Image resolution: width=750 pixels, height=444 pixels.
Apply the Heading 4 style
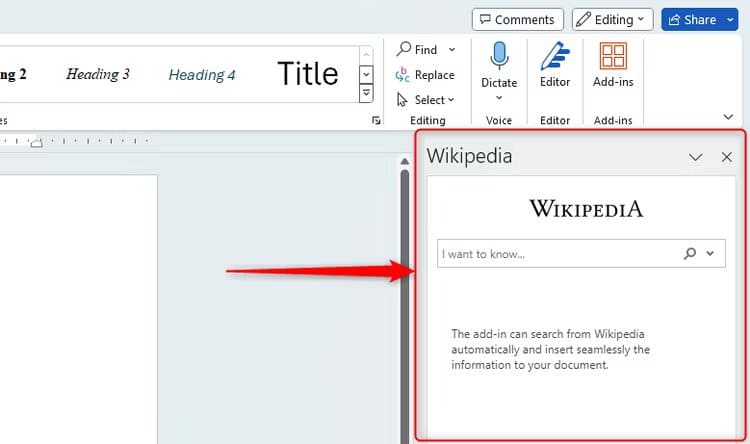click(x=202, y=75)
